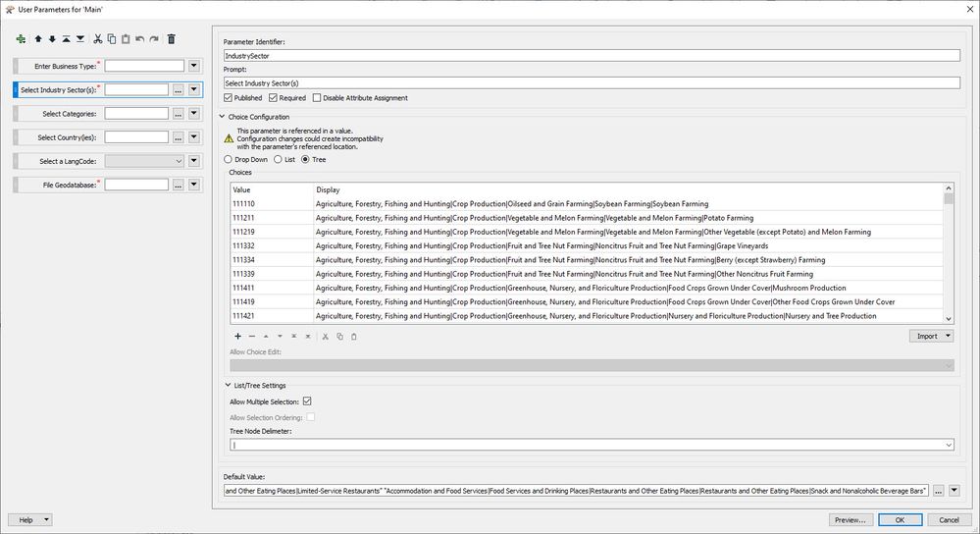
Task: Click the green add parameter icon
Action: coord(21,38)
